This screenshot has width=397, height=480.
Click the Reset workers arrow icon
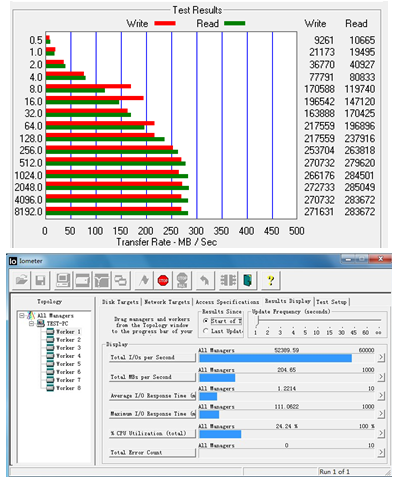(x=204, y=280)
